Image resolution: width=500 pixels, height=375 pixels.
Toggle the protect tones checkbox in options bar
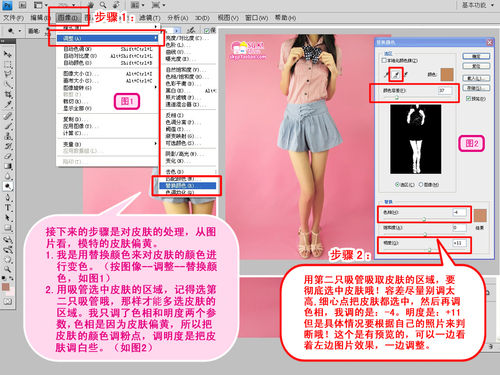click(x=207, y=30)
